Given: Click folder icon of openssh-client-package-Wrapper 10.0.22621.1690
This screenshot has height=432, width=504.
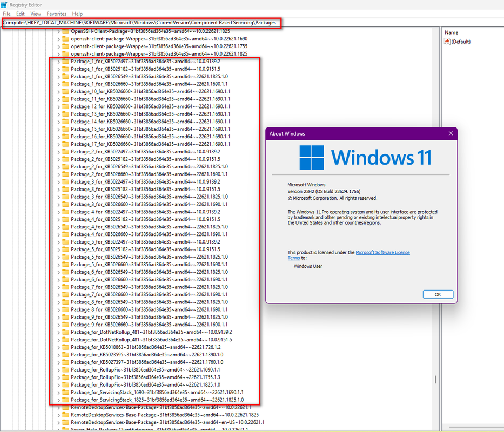Looking at the screenshot, I should click(x=65, y=39).
